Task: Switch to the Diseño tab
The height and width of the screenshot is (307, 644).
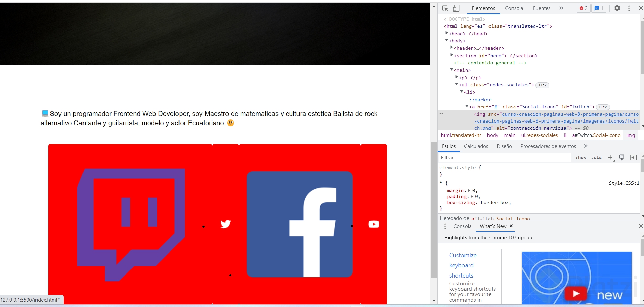Action: point(504,146)
